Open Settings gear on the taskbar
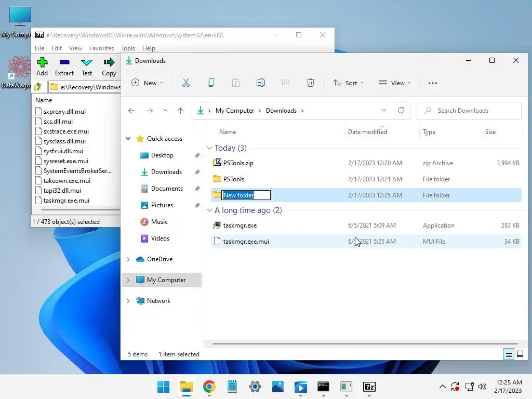 click(255, 387)
